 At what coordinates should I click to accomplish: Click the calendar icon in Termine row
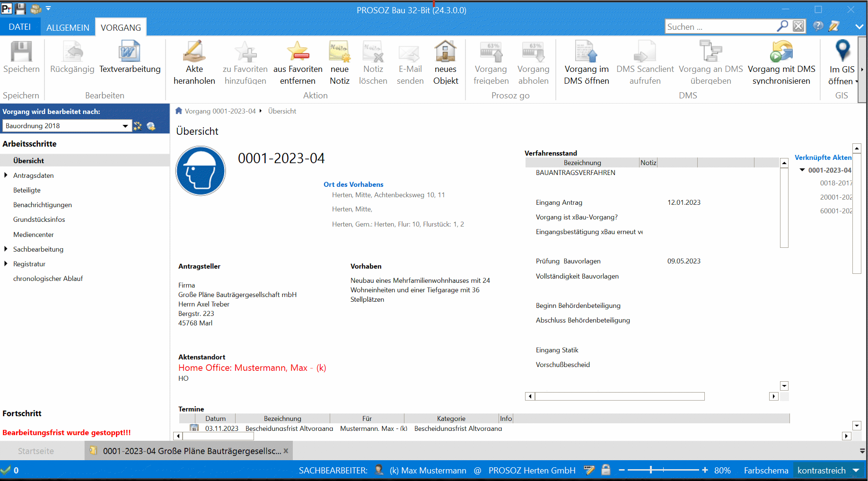click(194, 428)
